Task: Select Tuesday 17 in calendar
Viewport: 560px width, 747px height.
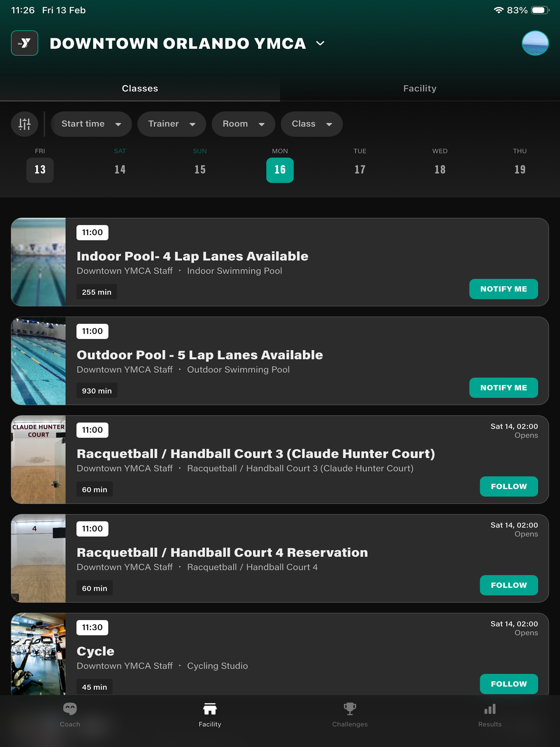Action: (360, 170)
